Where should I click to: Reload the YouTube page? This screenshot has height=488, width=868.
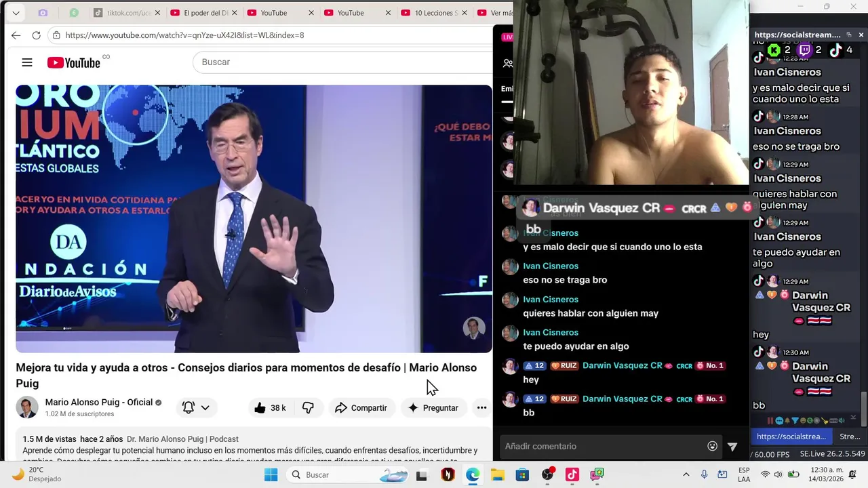(36, 35)
